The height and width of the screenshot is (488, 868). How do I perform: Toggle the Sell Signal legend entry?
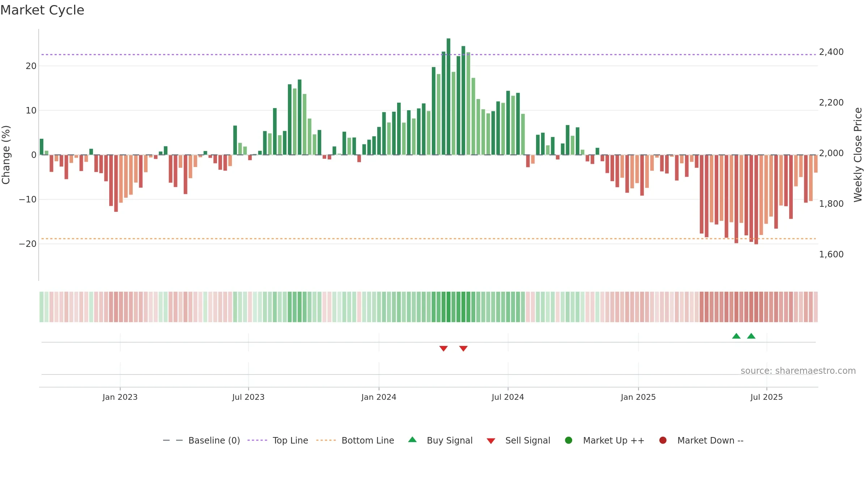click(518, 440)
